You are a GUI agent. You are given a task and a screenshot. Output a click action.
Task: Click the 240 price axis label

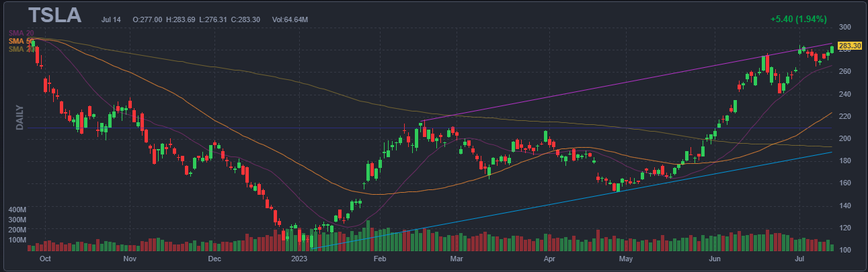(844, 94)
